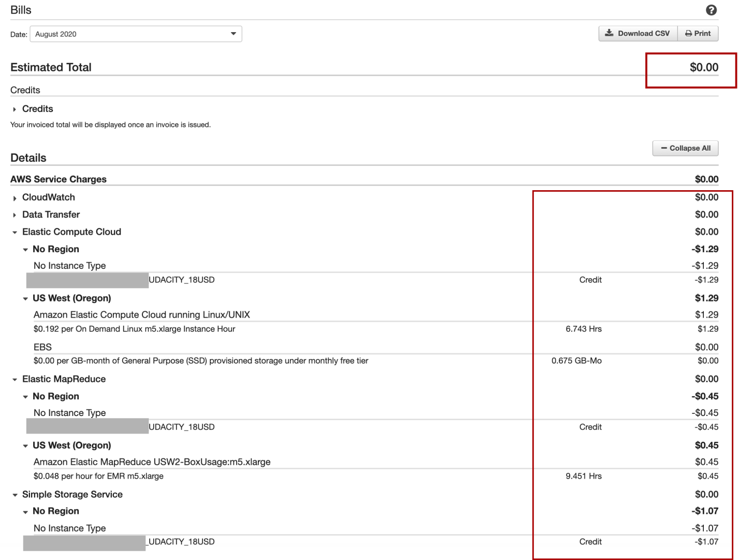Click the Download CSV button
Screen dimensions: 738x560
(x=638, y=33)
